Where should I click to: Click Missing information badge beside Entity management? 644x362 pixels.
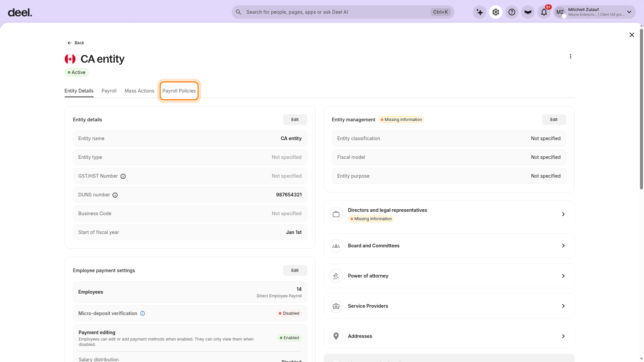click(x=401, y=120)
